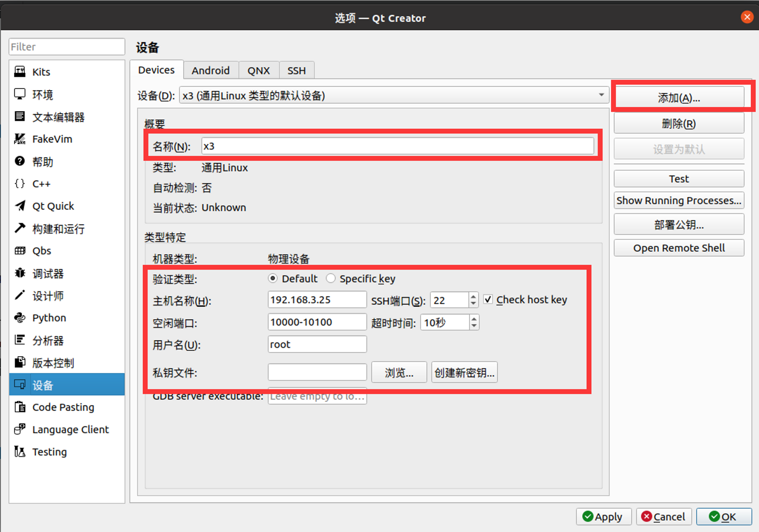Click the 用户名 field containing root
This screenshot has height=532, width=759.
(317, 344)
